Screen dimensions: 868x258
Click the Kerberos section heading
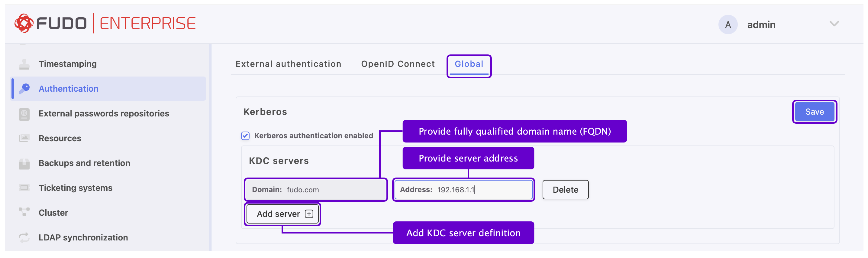click(265, 112)
